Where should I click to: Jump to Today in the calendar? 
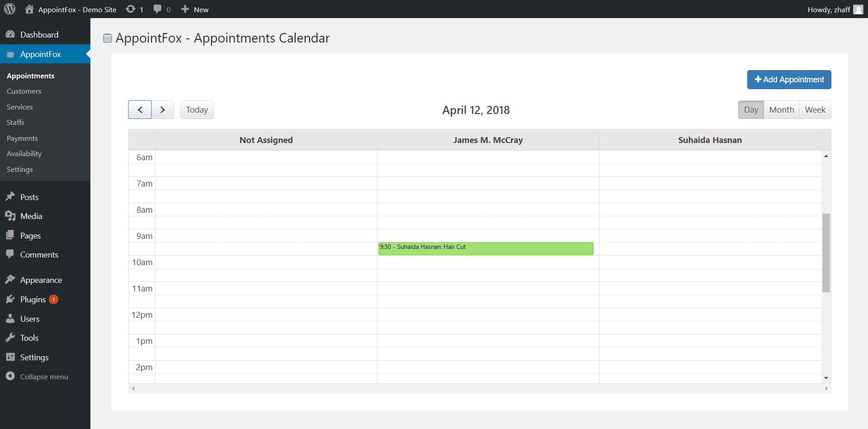click(197, 110)
